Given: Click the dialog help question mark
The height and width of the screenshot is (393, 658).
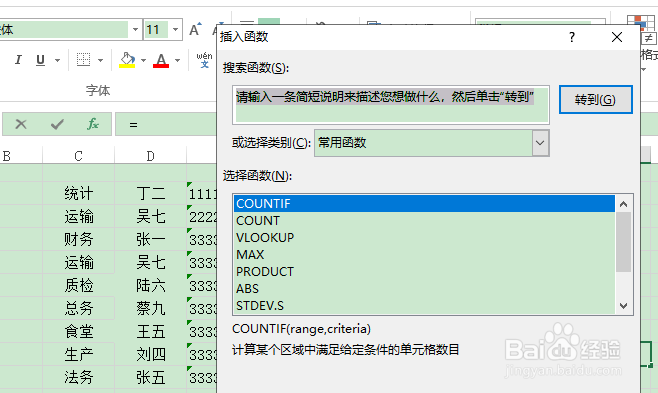Looking at the screenshot, I should click(x=572, y=37).
